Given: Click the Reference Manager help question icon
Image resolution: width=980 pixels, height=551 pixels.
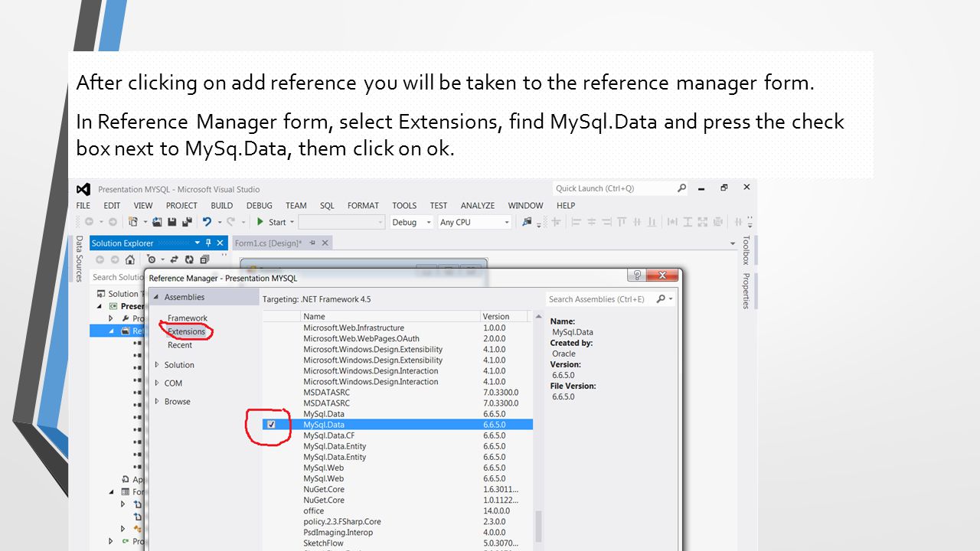Looking at the screenshot, I should point(635,275).
